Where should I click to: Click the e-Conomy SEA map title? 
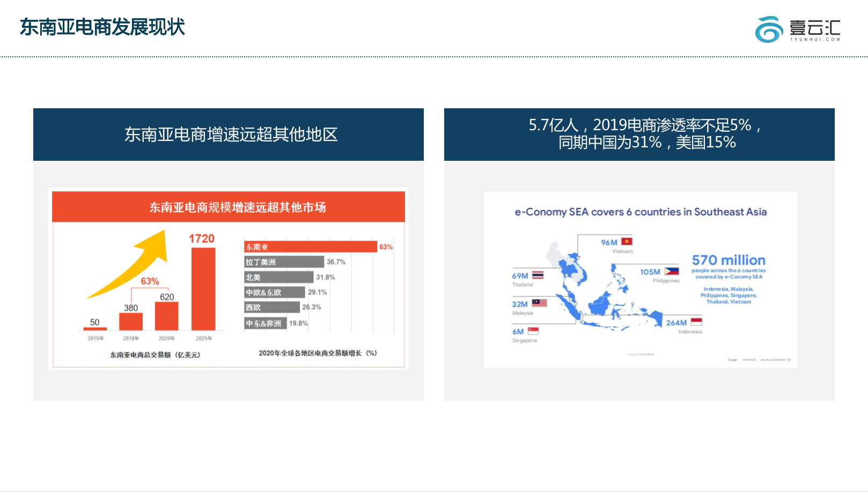641,212
